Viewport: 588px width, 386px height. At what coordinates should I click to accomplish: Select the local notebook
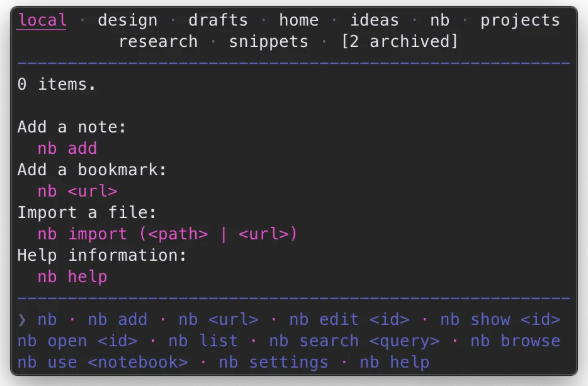pyautogui.click(x=42, y=20)
